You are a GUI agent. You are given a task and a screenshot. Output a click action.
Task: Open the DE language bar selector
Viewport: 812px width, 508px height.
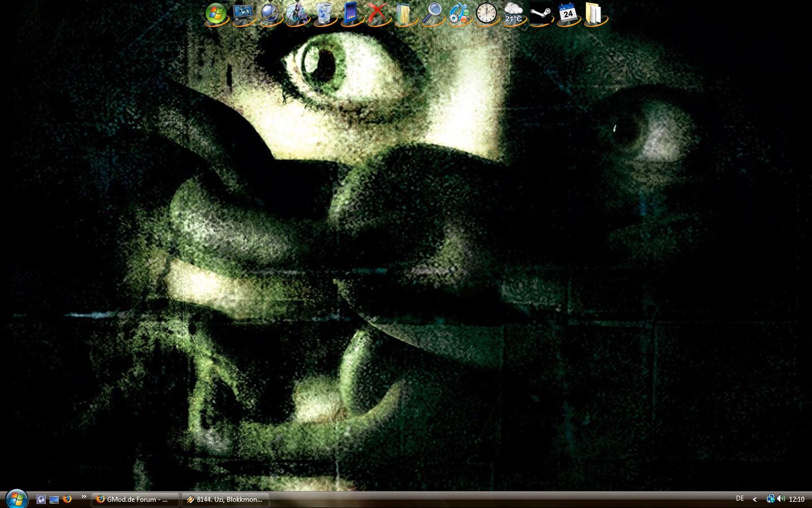coord(740,498)
